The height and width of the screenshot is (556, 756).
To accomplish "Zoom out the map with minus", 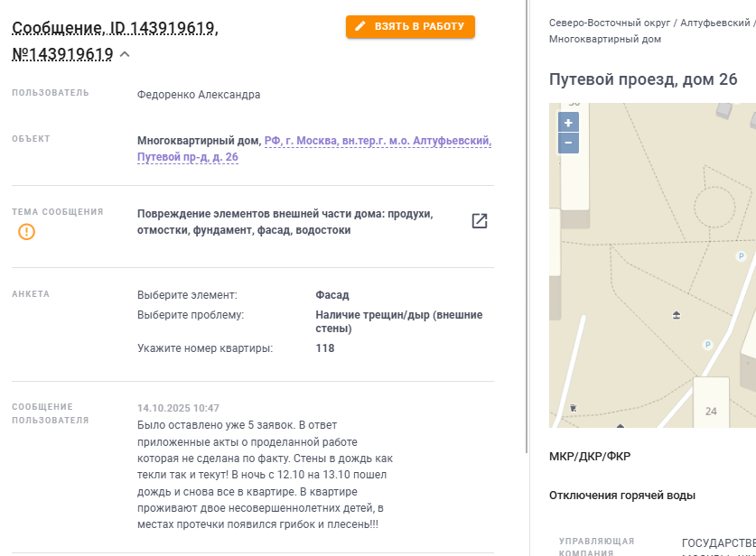I will (568, 143).
